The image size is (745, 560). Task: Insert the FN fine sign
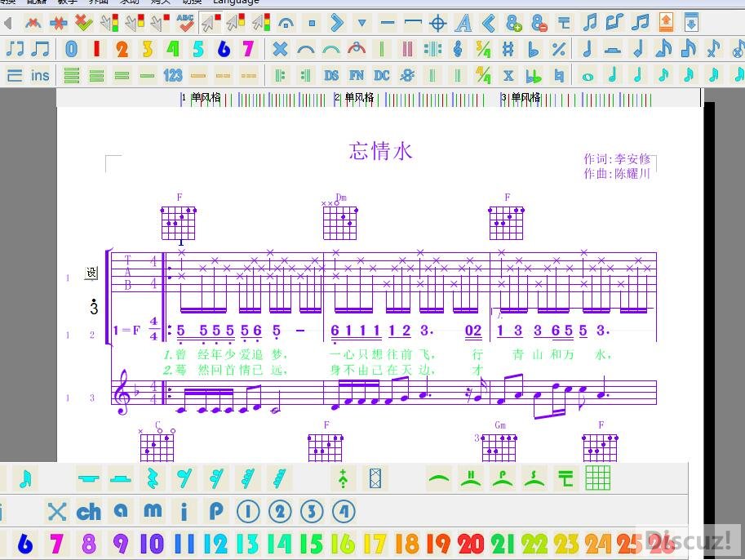click(x=357, y=75)
